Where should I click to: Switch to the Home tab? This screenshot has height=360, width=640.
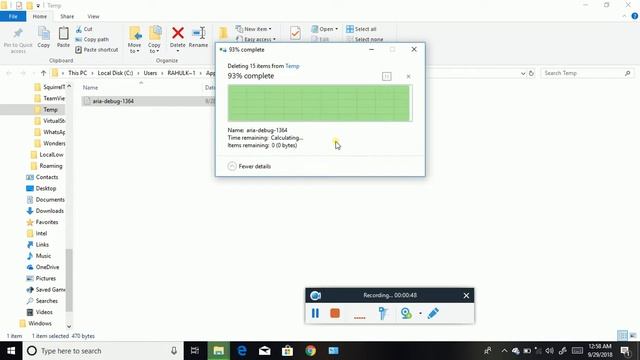(x=40, y=16)
